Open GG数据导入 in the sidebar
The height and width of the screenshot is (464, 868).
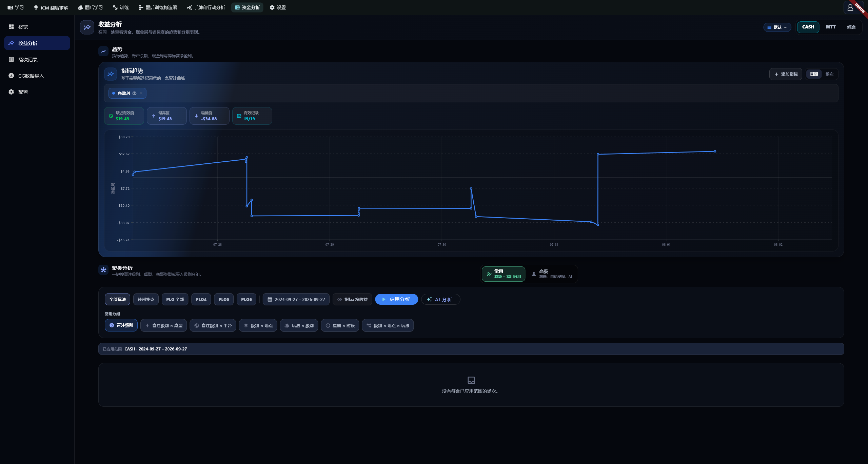(x=37, y=76)
